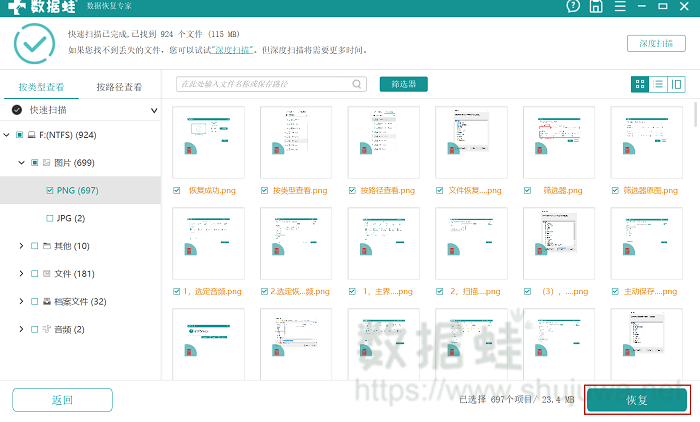The height and width of the screenshot is (422, 700).
Task: Minimize the window
Action: click(x=642, y=6)
